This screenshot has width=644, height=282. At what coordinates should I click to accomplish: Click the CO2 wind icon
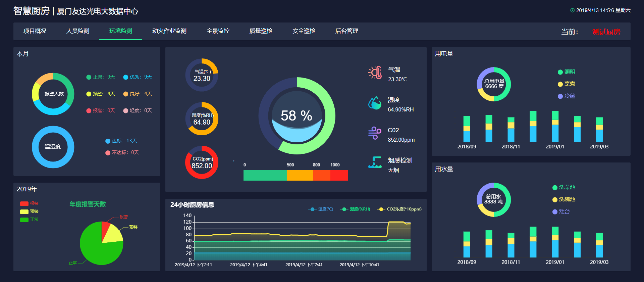375,133
